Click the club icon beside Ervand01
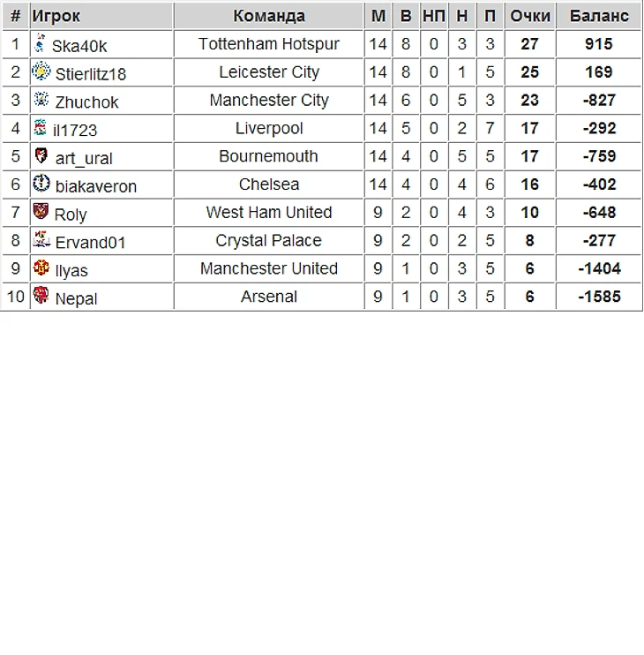 (41, 240)
